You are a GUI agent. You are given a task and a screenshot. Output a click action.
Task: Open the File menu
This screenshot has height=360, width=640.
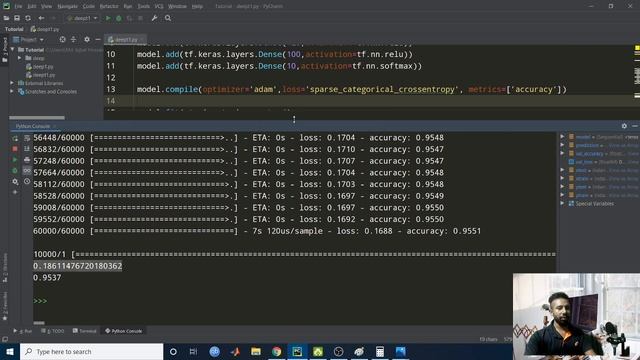[18, 7]
